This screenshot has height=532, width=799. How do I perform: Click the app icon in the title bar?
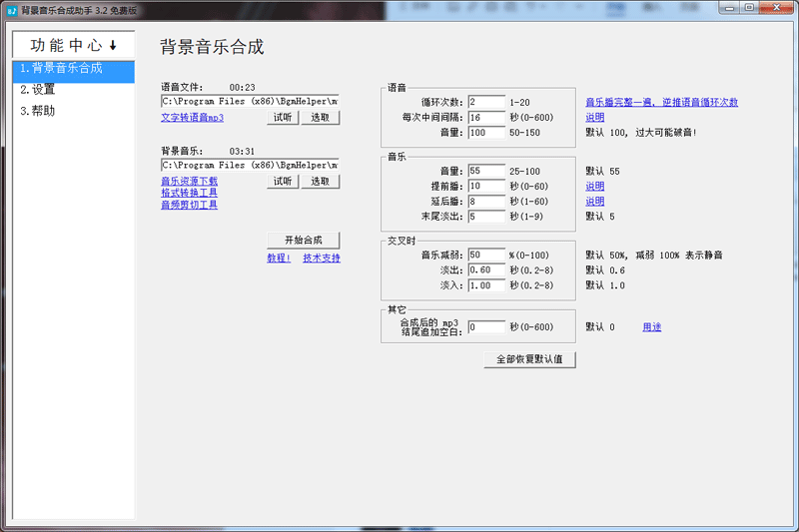point(11,8)
